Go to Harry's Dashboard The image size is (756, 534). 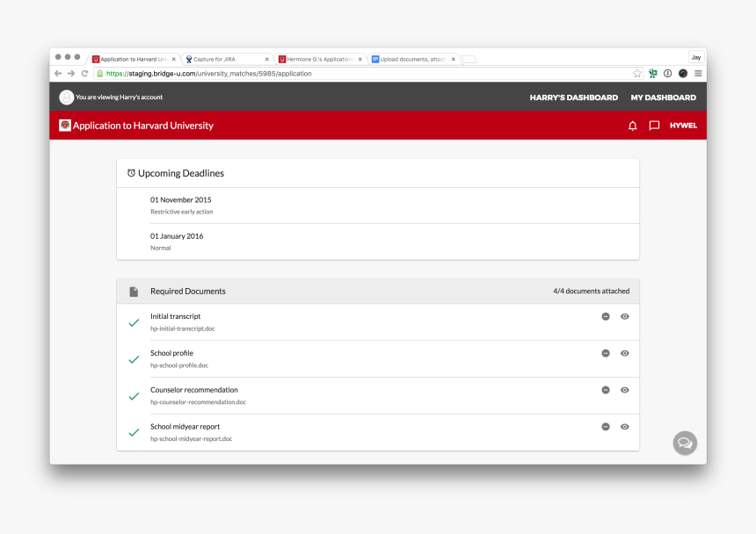(573, 97)
